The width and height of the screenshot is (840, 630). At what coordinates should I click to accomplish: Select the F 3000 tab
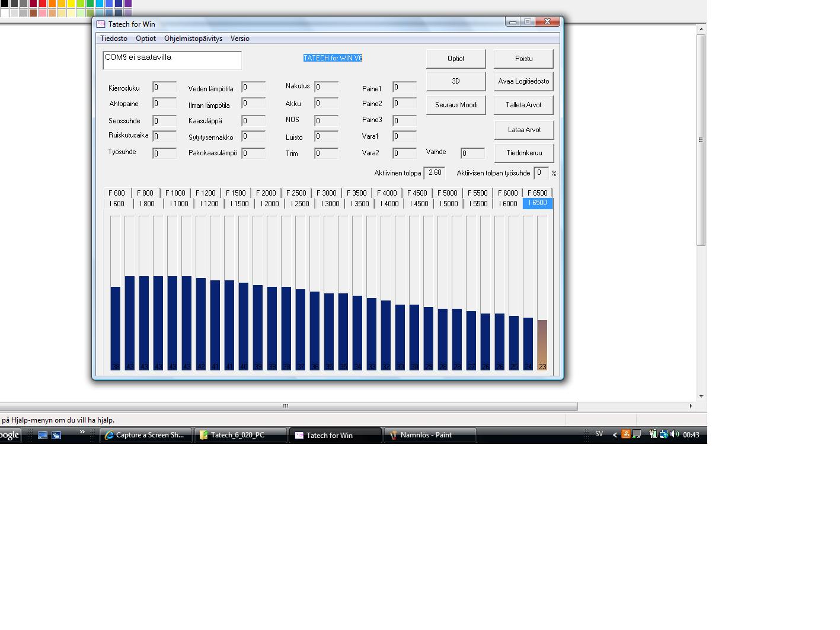click(326, 193)
